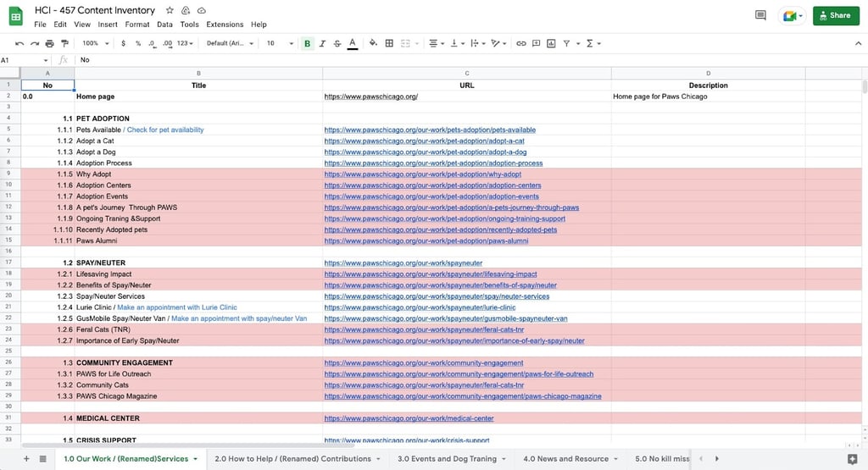Select column B header
The width and height of the screenshot is (868, 470).
point(198,73)
